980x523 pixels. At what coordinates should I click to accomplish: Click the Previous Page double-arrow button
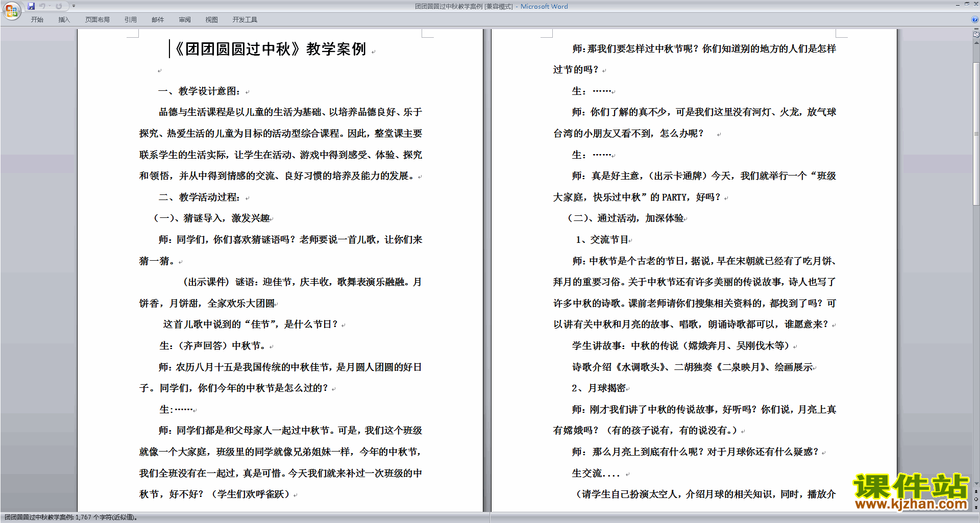976,491
